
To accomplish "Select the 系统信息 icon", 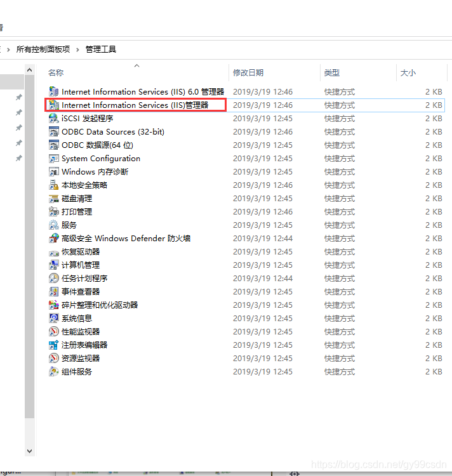I will (54, 318).
